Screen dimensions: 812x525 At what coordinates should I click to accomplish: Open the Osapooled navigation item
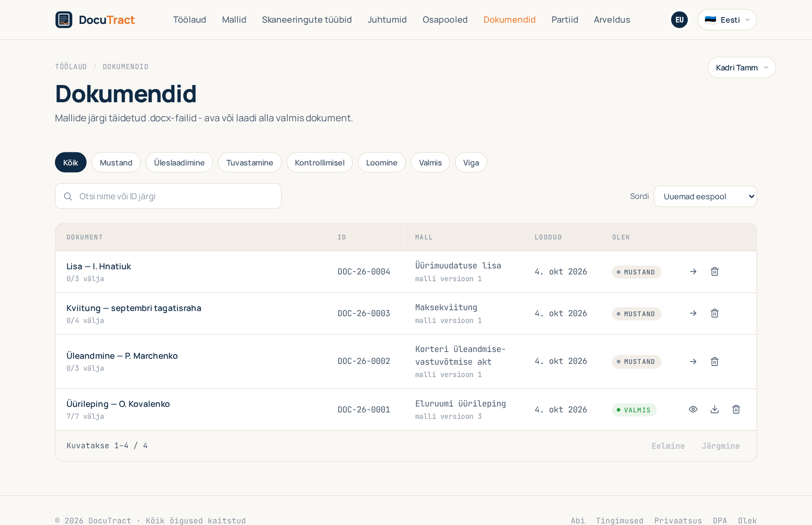(445, 19)
